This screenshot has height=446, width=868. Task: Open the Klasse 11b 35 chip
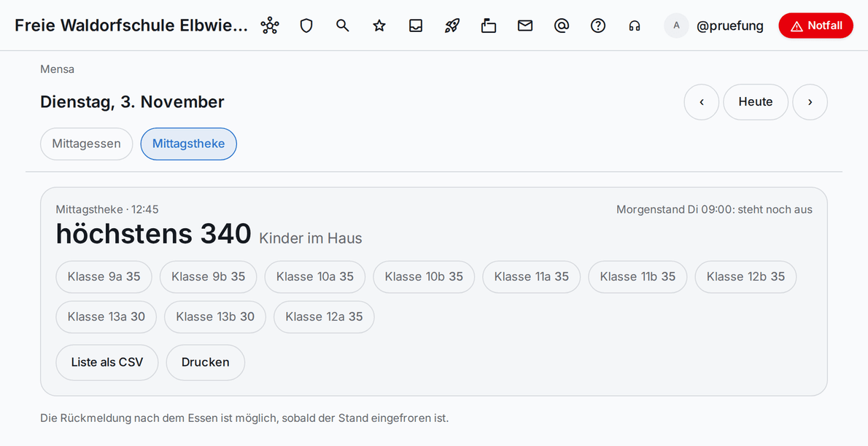638,277
